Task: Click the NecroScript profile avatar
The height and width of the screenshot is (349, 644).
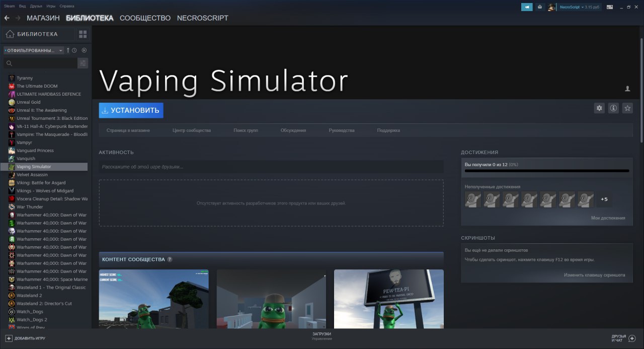Action: [552, 7]
